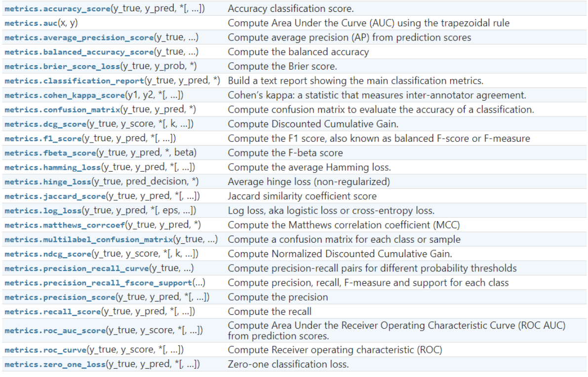Click 'Compute Discounted Cumulative Gain.' text

pos(313,124)
